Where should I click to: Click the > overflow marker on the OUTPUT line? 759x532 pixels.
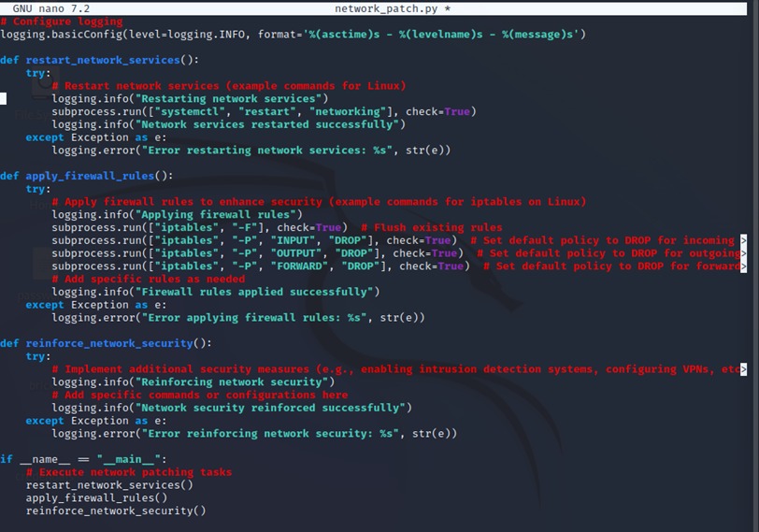click(x=743, y=253)
